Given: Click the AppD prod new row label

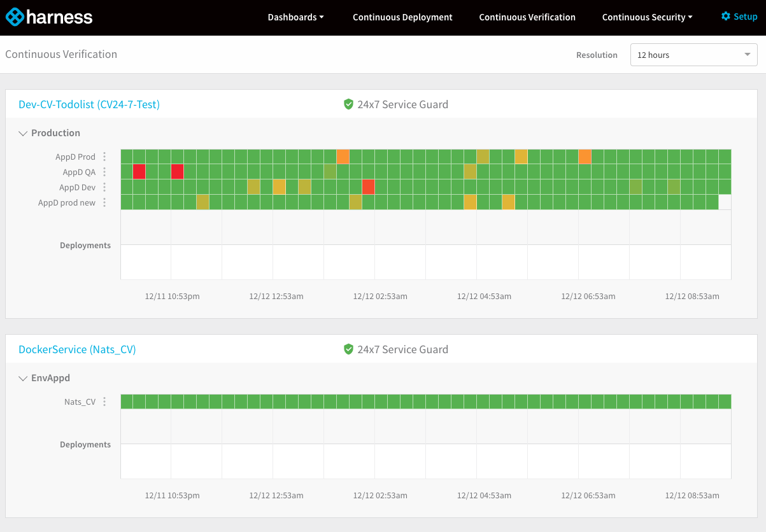Looking at the screenshot, I should (x=67, y=202).
